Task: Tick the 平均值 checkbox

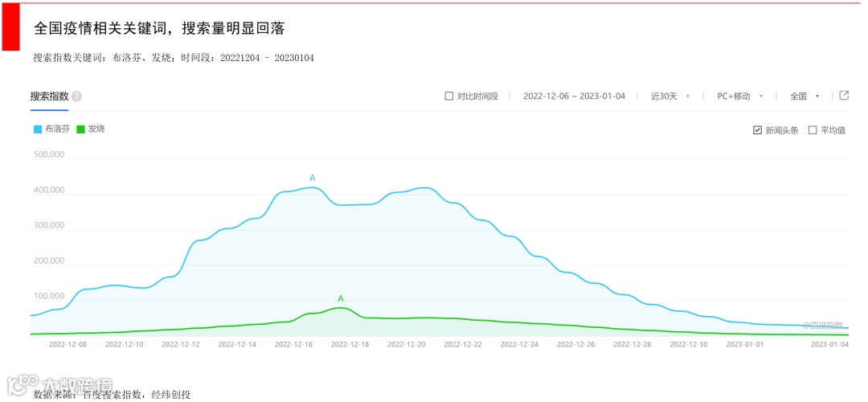Action: tap(813, 131)
